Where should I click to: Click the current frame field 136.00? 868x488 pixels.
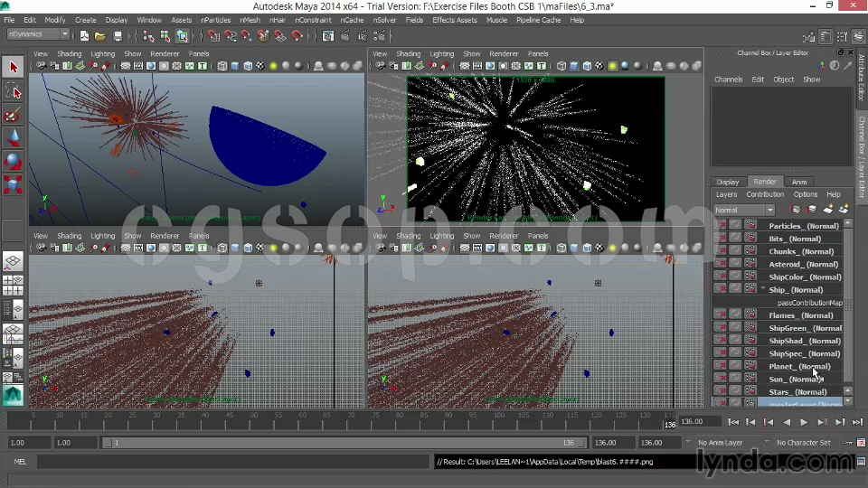tap(700, 422)
